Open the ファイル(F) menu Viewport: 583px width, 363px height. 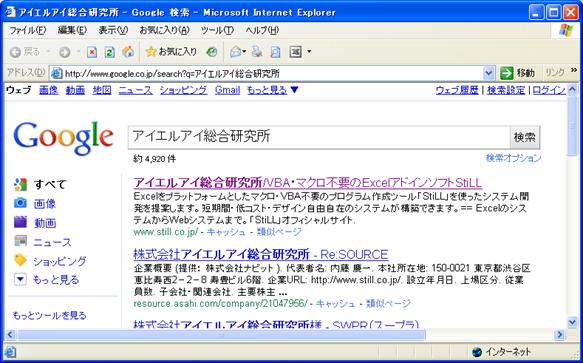pyautogui.click(x=28, y=30)
